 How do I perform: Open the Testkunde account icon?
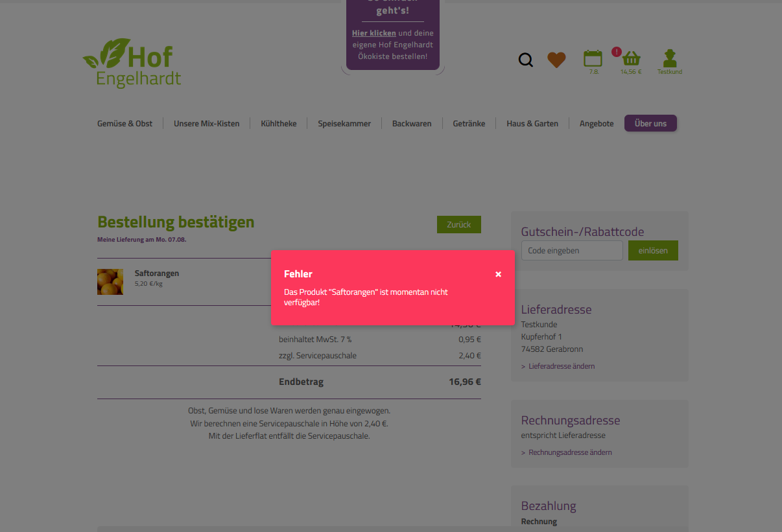[670, 59]
